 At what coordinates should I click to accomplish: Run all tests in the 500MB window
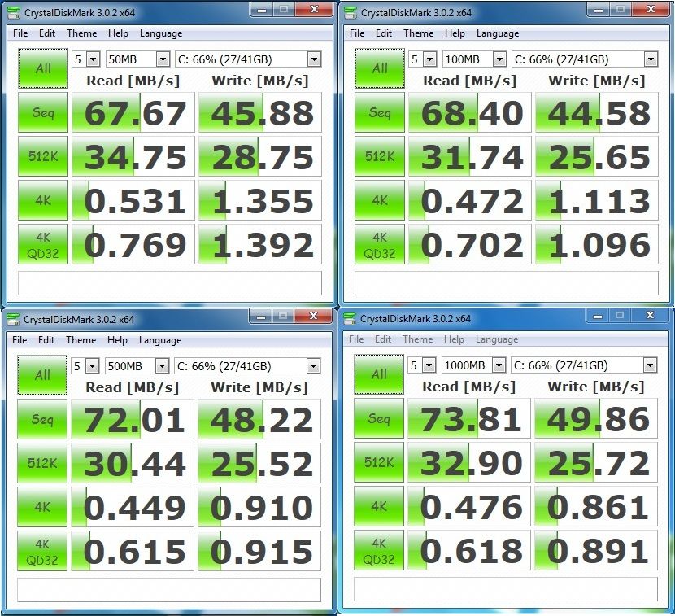tap(42, 375)
